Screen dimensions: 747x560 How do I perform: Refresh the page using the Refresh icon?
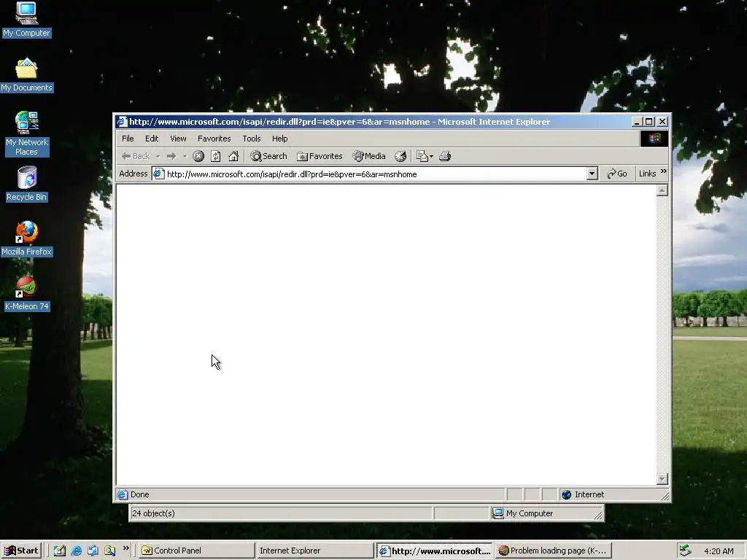216,156
